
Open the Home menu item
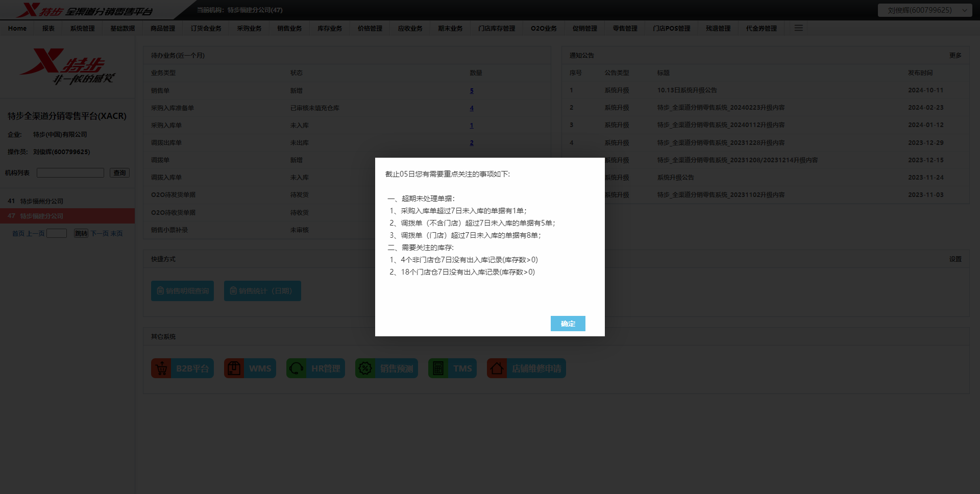point(17,29)
